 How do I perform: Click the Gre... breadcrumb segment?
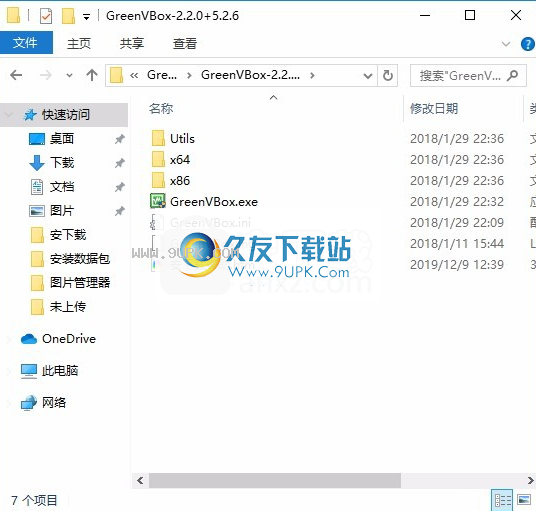click(162, 75)
